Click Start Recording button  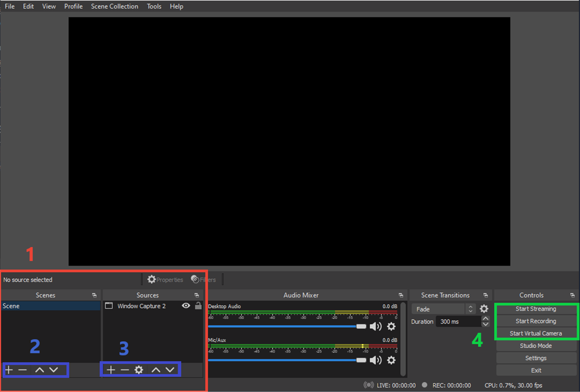pyautogui.click(x=535, y=321)
